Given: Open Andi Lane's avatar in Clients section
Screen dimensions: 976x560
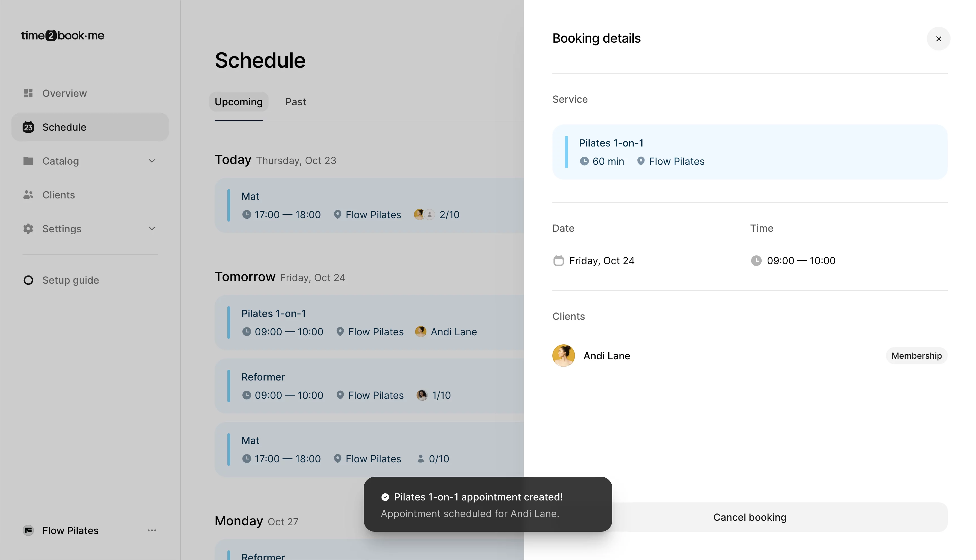Looking at the screenshot, I should coord(563,356).
